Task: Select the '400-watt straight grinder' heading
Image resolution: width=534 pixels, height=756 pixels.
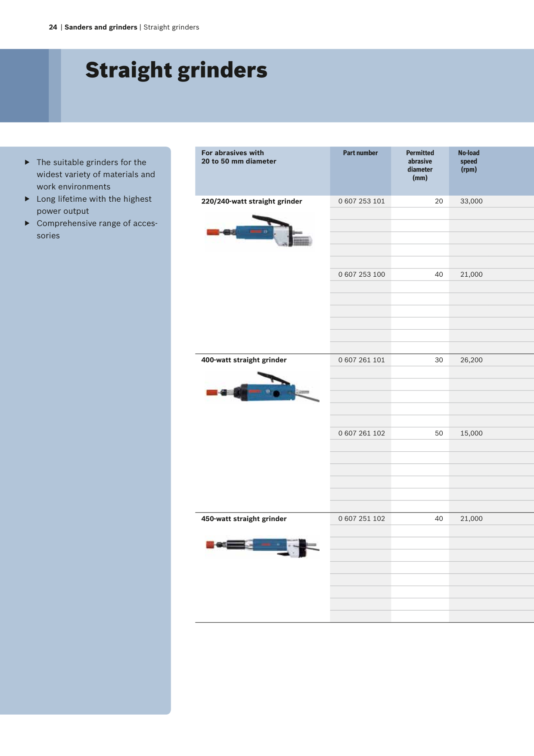Action: tap(244, 360)
